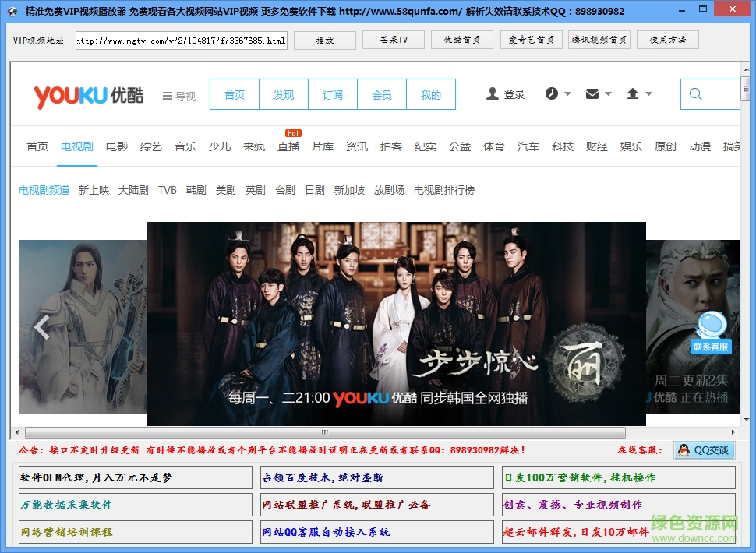Click the search magnifier icon
The image size is (756, 553).
[x=694, y=93]
